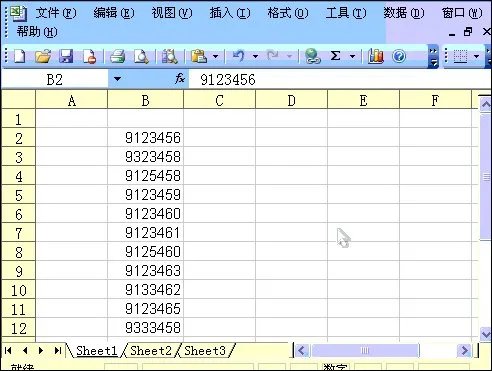
Task: Click the Name Box showing B2
Action: pos(55,79)
